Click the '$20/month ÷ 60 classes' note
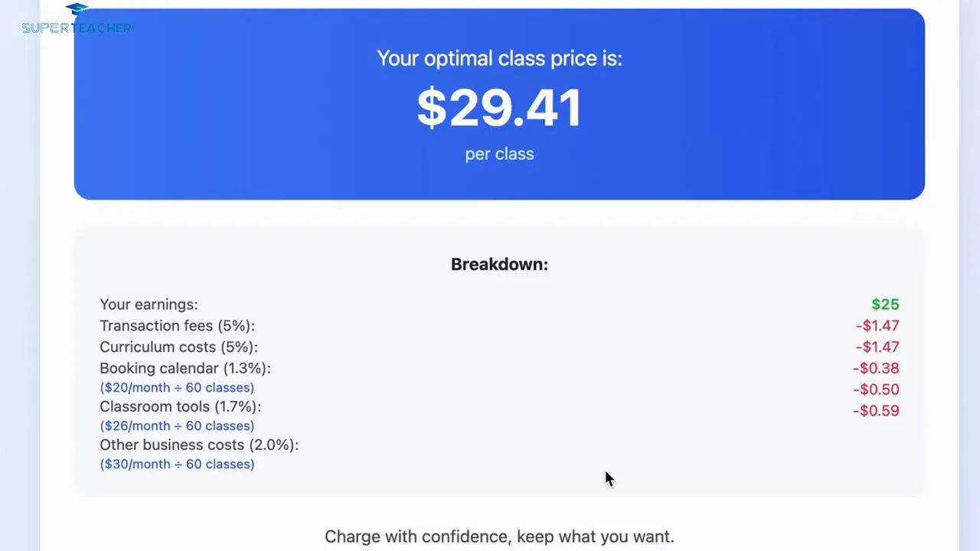Screen dimensions: 980x551 pyautogui.click(x=177, y=387)
